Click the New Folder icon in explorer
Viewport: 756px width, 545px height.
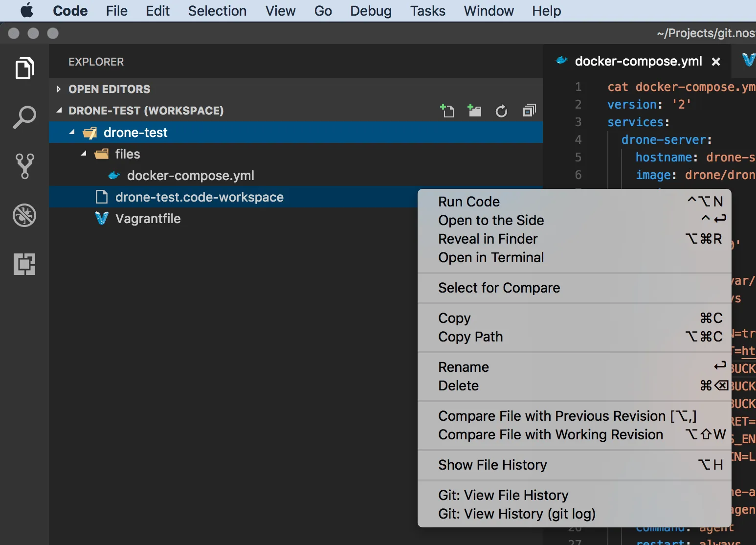[474, 111]
